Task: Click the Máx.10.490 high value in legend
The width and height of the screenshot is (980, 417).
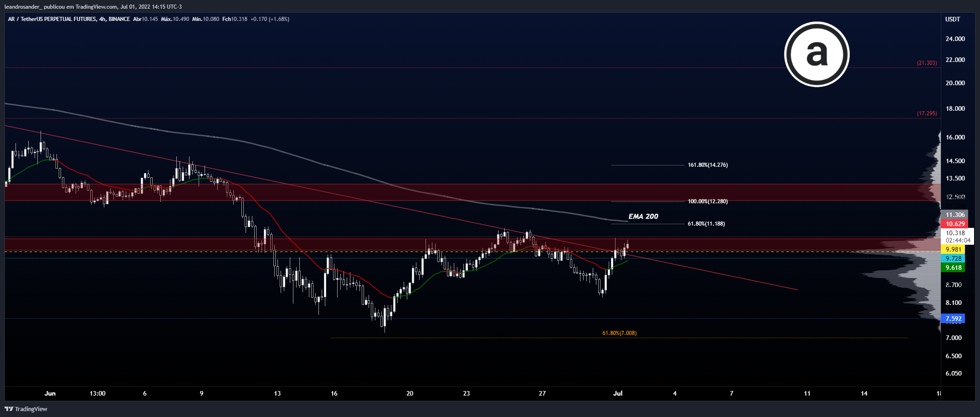Action: coord(175,19)
